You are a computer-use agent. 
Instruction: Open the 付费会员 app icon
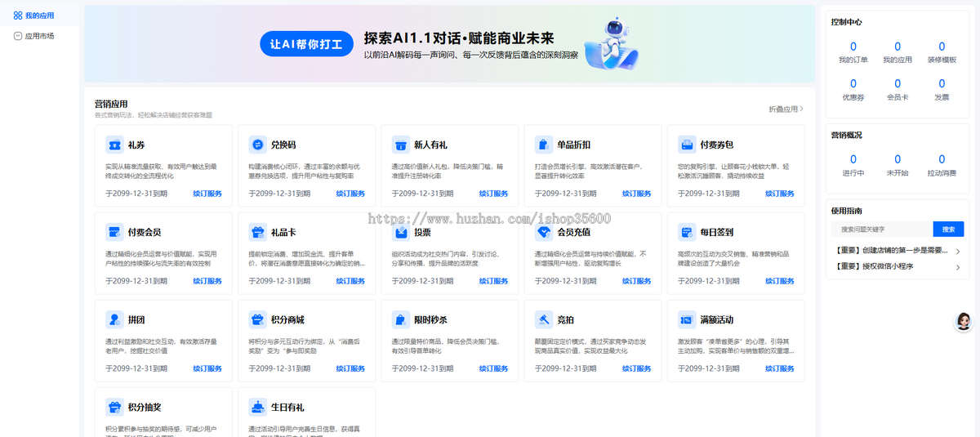(114, 232)
